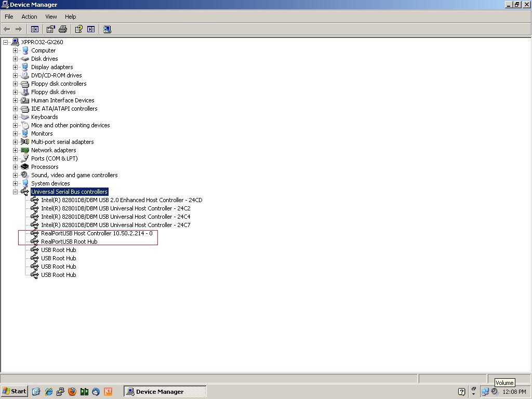Select the RealPortUSB Root Hub device
The image size is (532, 399).
(x=69, y=242)
